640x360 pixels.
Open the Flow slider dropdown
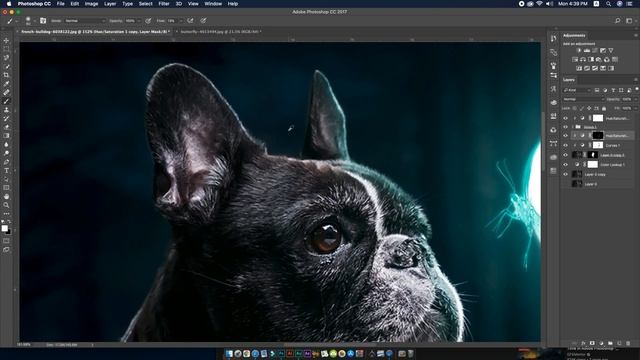[x=181, y=21]
